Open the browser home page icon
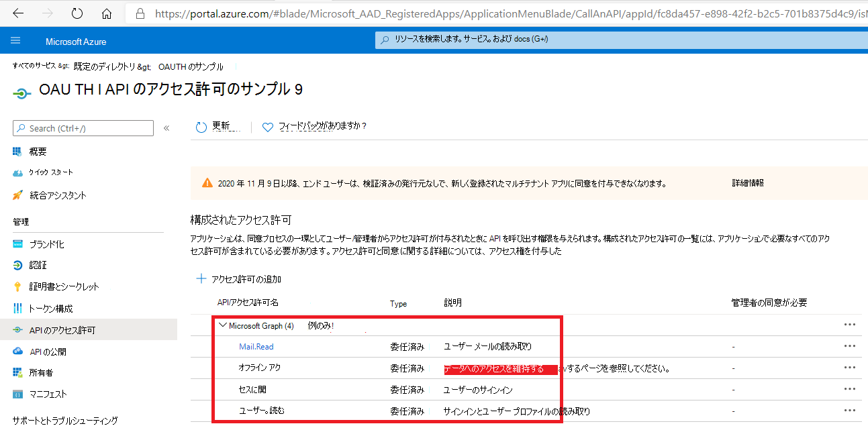This screenshot has height=428, width=868. point(106,13)
